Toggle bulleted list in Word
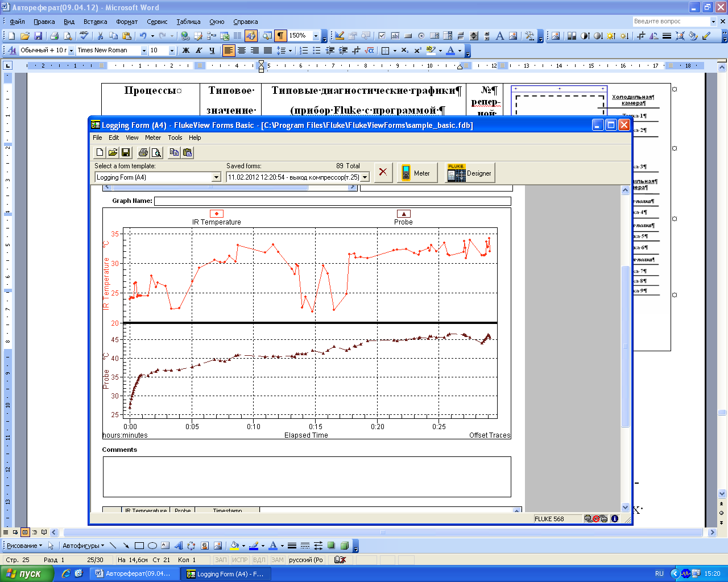This screenshot has width=728, height=582. [317, 51]
